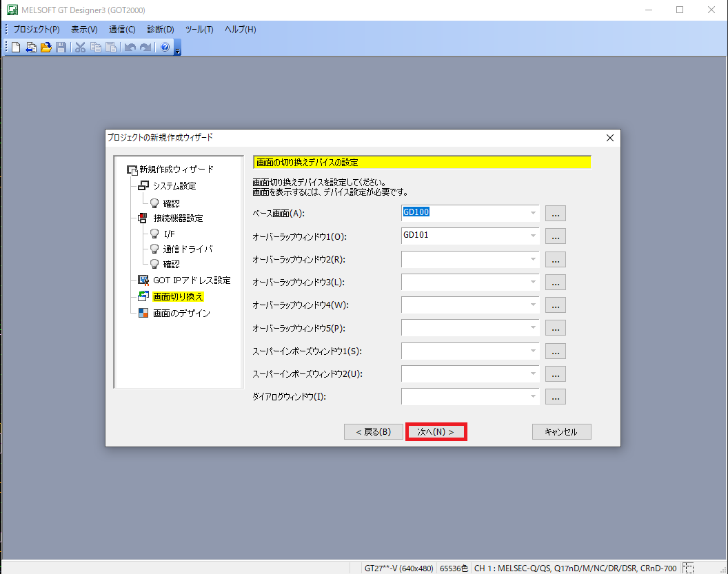728x574 pixels.
Task: Click browse button for スーパーインポーズウィンドウ1
Action: tap(555, 351)
